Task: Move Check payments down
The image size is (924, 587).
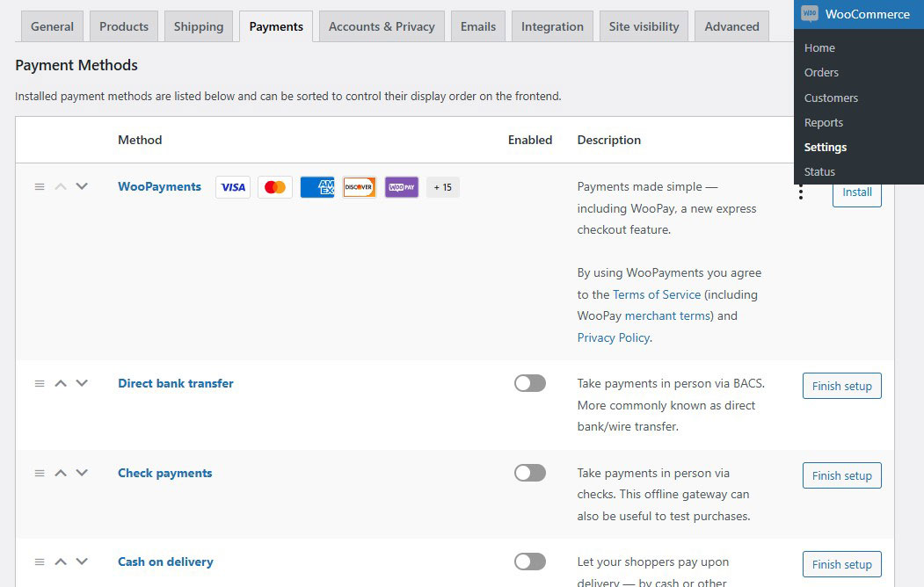Action: [82, 473]
